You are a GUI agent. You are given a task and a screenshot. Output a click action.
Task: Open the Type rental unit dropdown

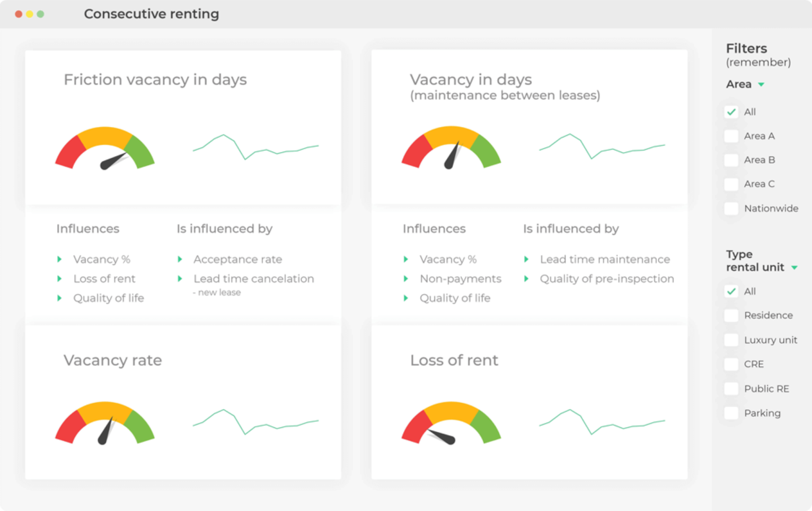[794, 267]
